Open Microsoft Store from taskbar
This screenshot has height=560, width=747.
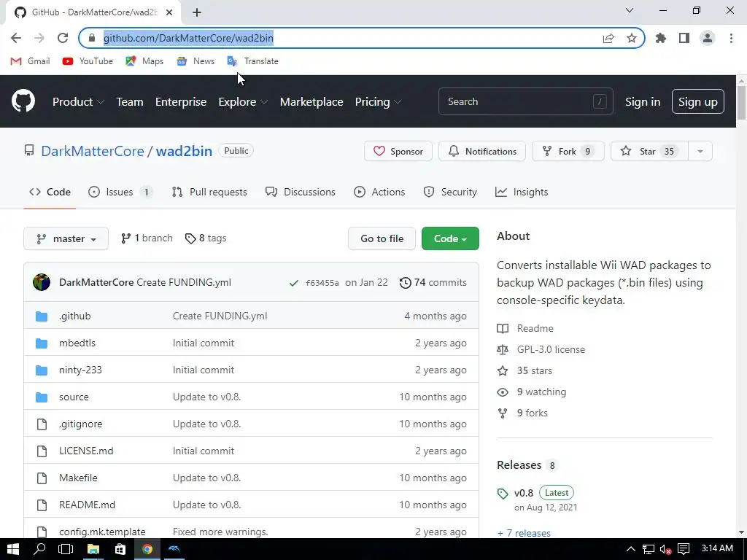(120, 549)
